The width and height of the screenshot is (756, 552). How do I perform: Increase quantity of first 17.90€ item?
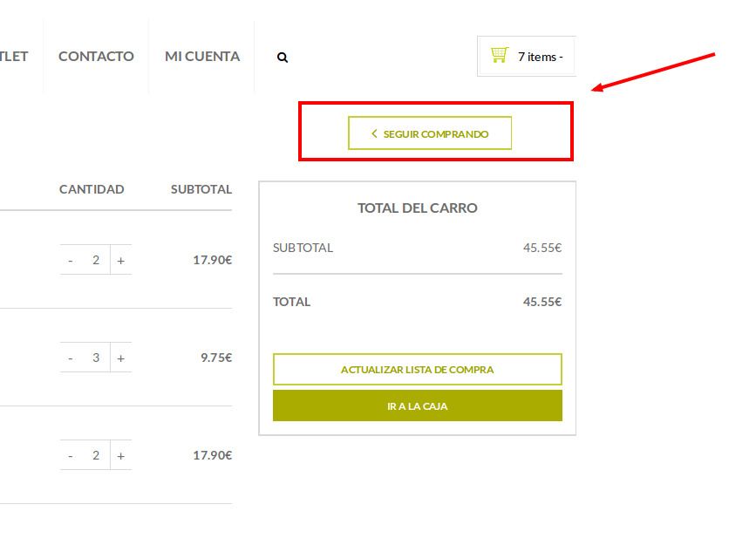click(x=121, y=261)
